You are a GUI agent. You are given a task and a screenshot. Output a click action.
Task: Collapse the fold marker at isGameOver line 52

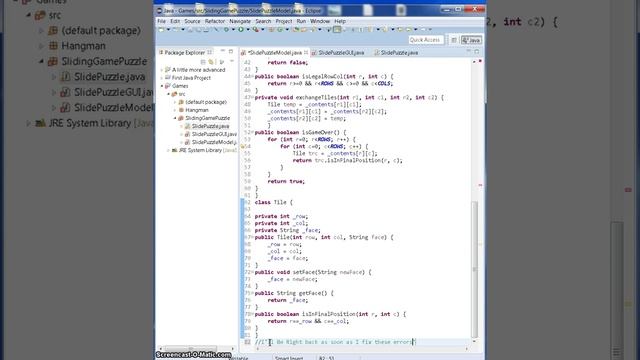point(252,132)
